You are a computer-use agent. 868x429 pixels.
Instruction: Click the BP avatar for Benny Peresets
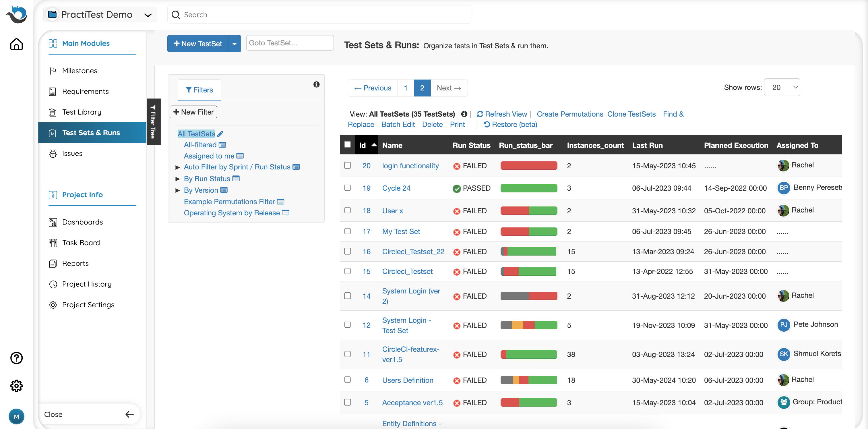coord(784,188)
